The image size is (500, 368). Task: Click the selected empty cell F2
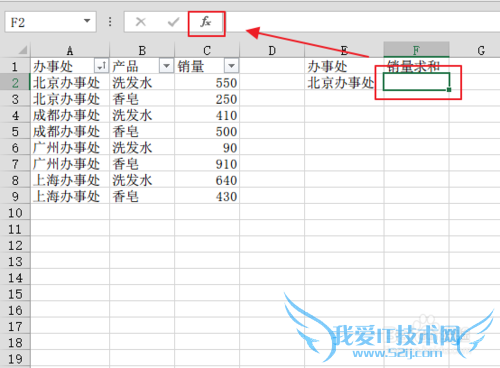tap(416, 82)
